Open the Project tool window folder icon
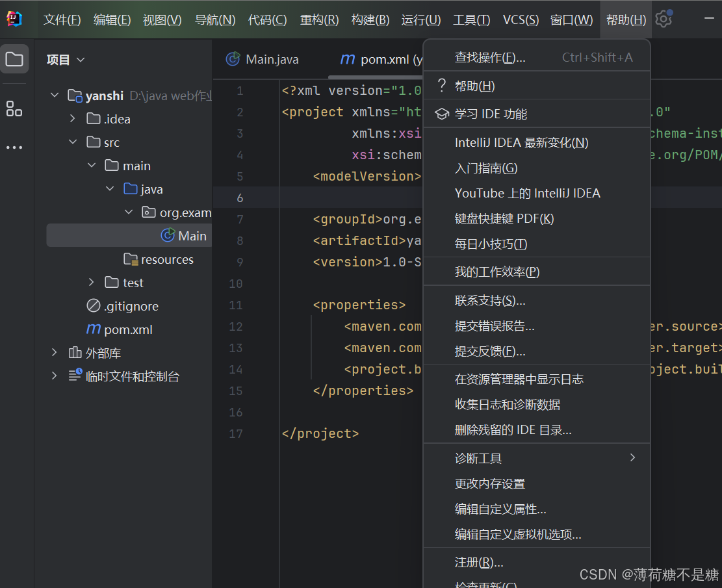722x588 pixels. point(14,59)
